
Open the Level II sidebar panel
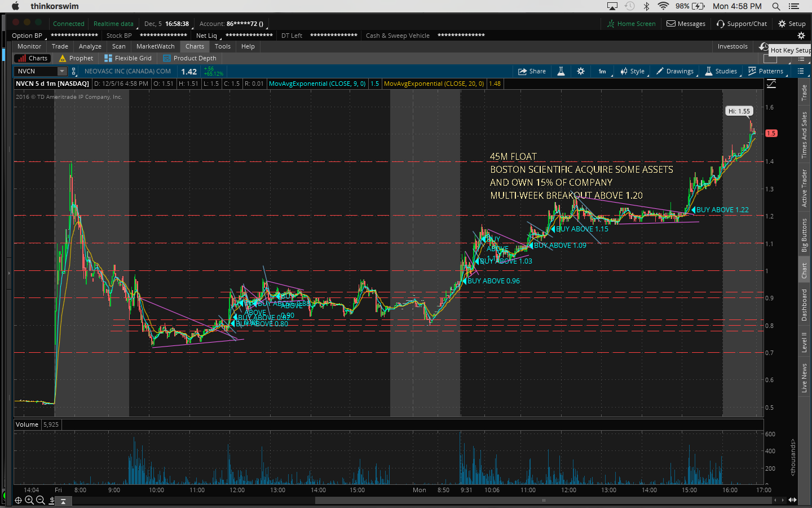click(804, 342)
